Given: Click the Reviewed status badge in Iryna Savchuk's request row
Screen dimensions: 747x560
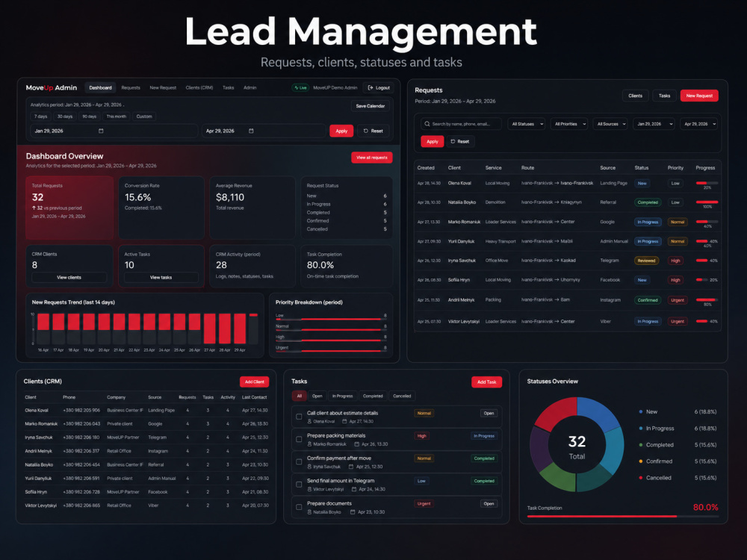Looking at the screenshot, I should [646, 261].
